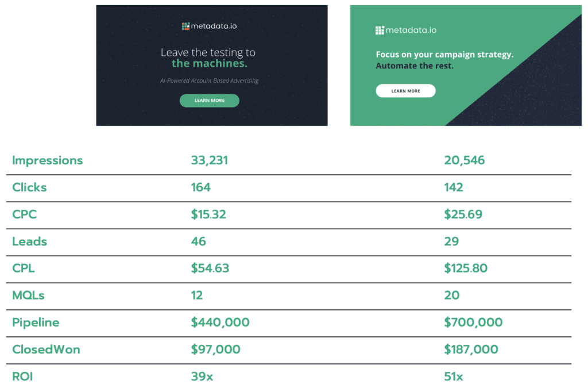Click the ROI row label
The image size is (588, 384).
point(23,377)
